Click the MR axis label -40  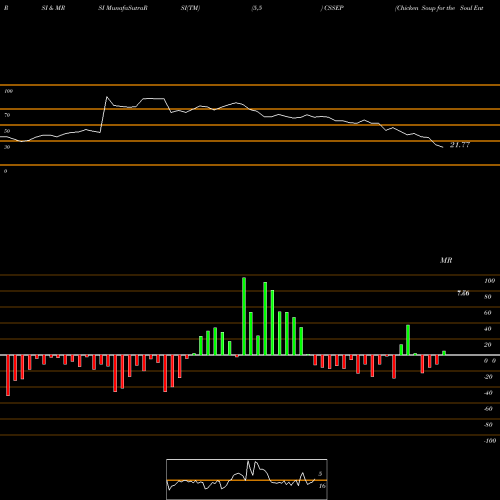pyautogui.click(x=488, y=393)
